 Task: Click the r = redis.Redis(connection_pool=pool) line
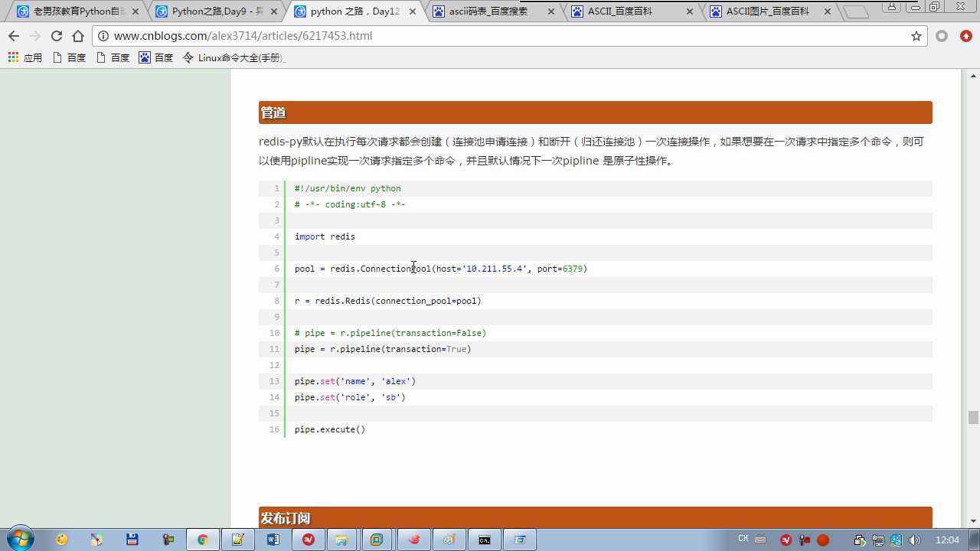[388, 301]
